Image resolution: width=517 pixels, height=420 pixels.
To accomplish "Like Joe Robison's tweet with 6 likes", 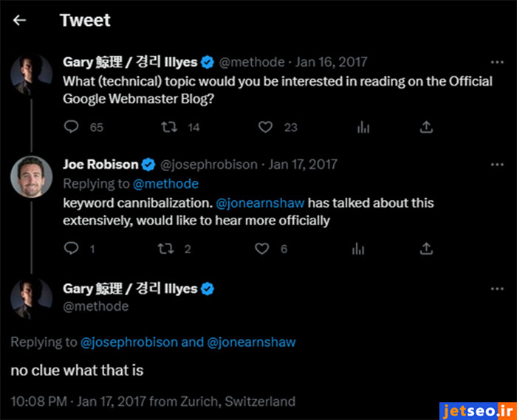I will 262,249.
